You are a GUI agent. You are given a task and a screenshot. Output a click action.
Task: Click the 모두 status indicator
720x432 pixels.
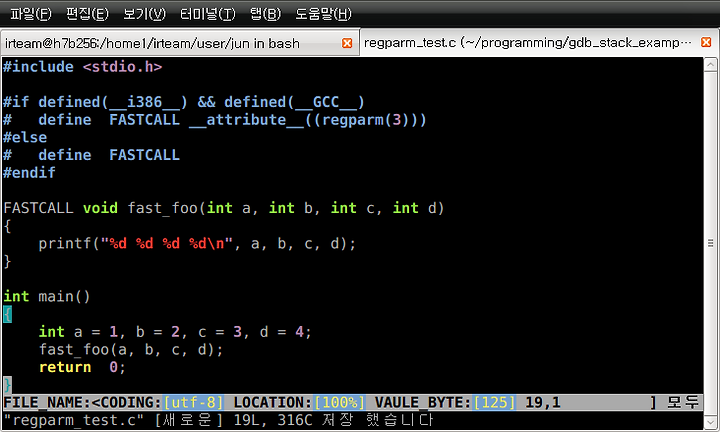click(683, 403)
